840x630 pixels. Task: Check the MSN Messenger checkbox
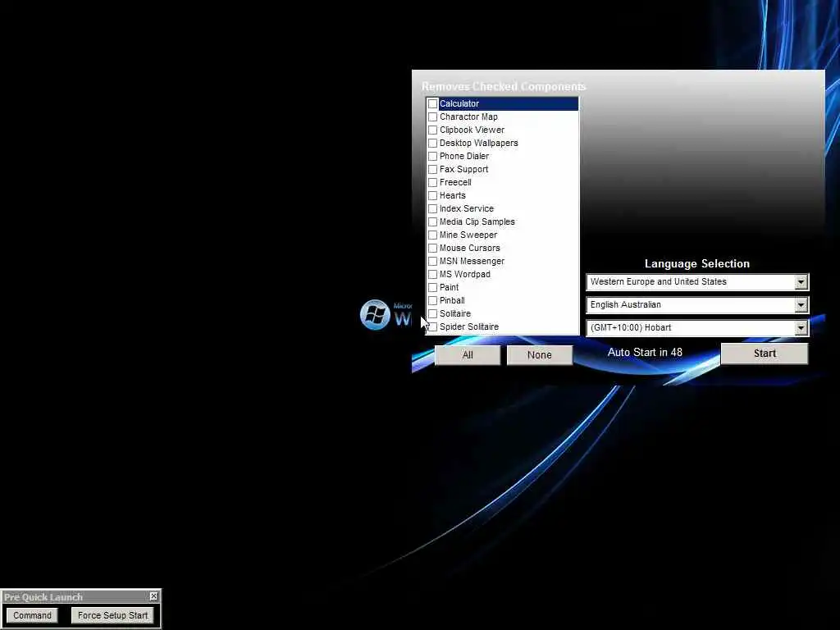(433, 261)
